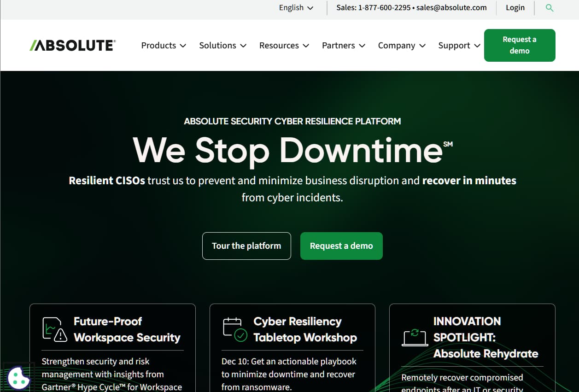This screenshot has width=579, height=392.
Task: Click the Tour the platform button
Action: 246,246
